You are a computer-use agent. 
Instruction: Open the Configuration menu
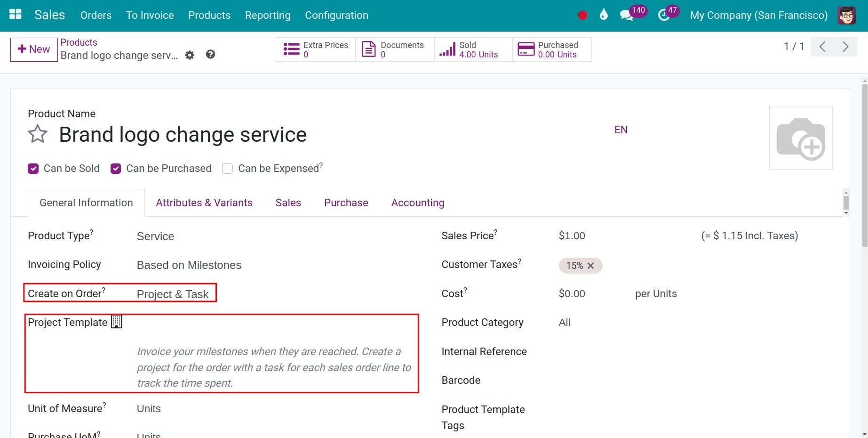[336, 15]
